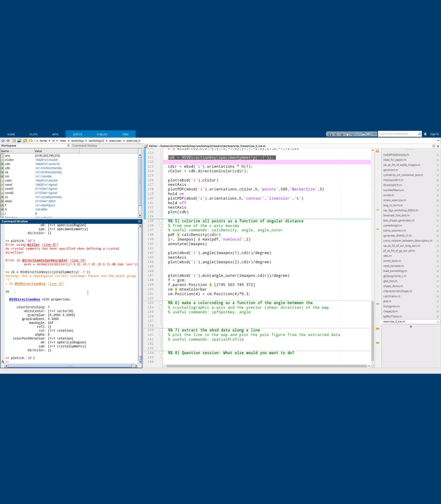Click the undo icon in quick access toolbar

point(352,134)
